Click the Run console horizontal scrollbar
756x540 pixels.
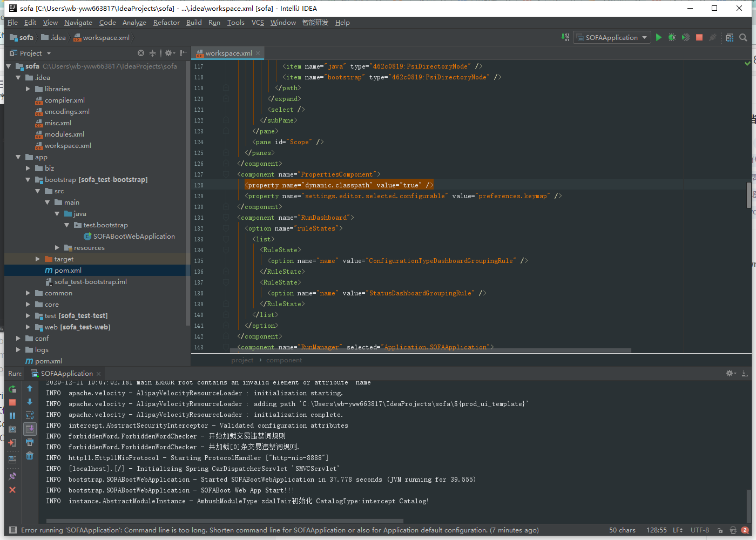(225, 521)
